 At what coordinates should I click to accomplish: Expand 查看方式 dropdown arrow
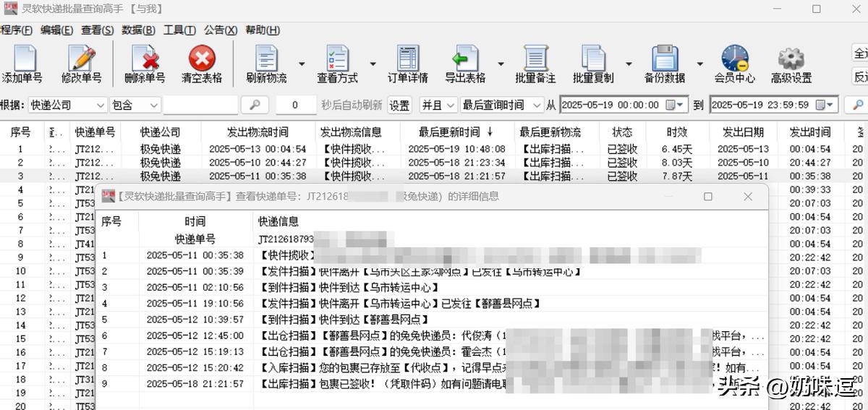click(373, 64)
